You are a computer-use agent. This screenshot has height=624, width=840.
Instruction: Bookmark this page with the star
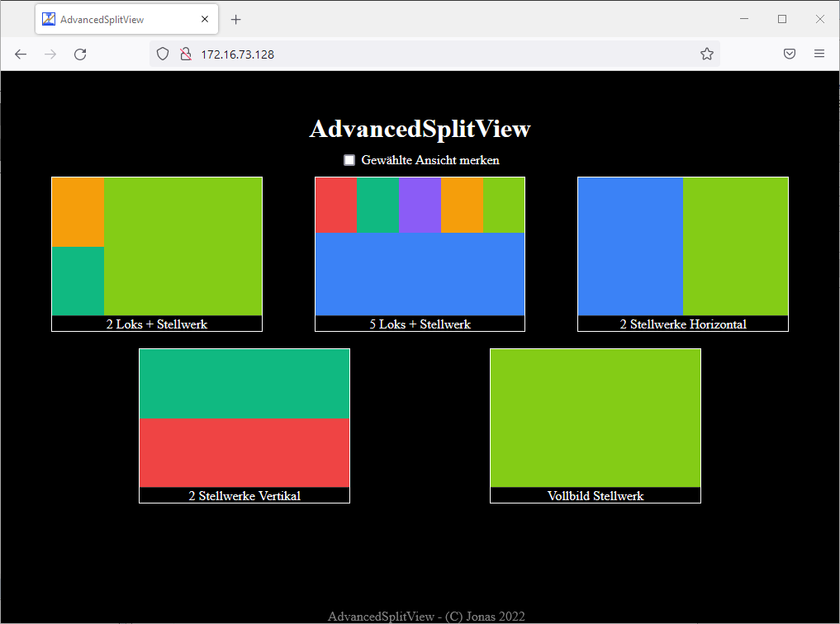point(706,54)
